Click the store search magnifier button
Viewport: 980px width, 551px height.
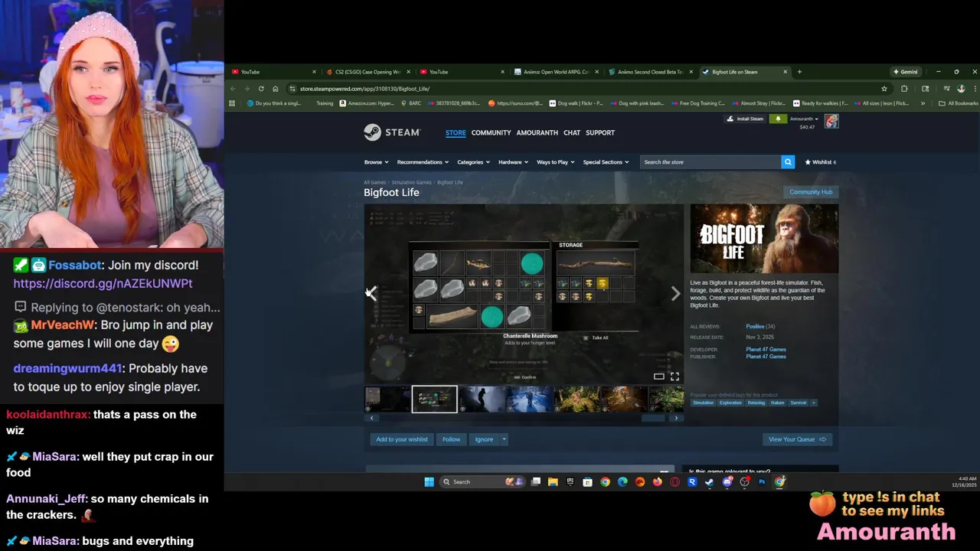coord(788,162)
